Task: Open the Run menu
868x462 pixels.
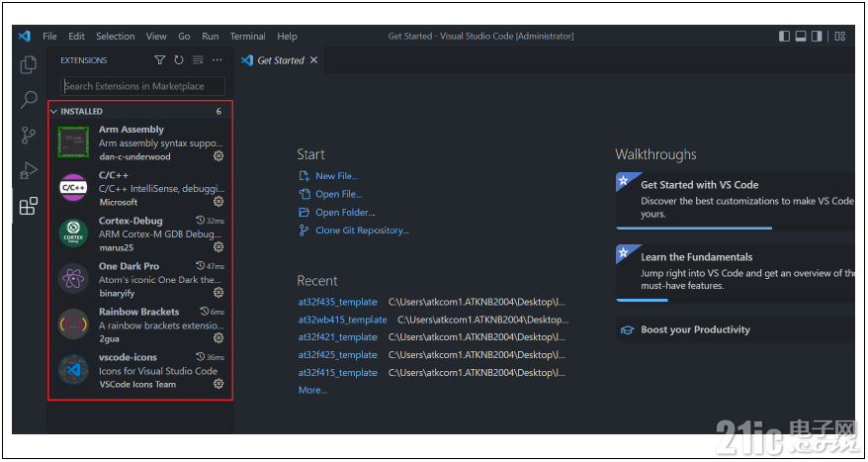Action: click(211, 36)
